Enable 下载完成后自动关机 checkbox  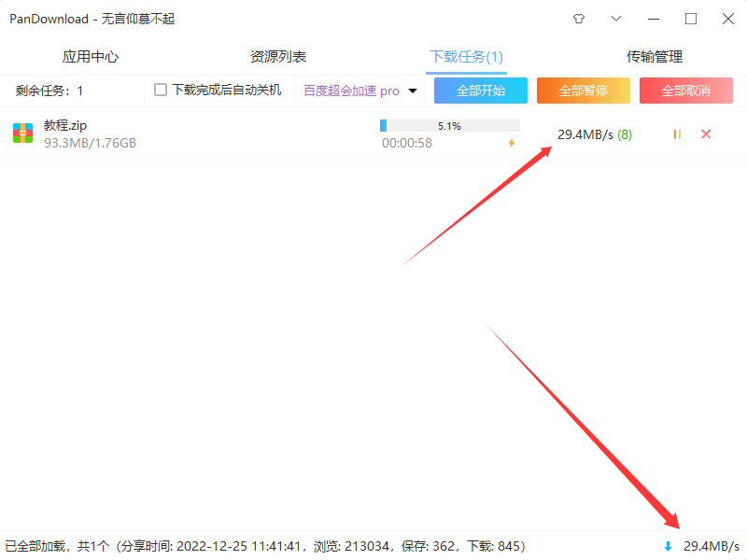point(161,90)
